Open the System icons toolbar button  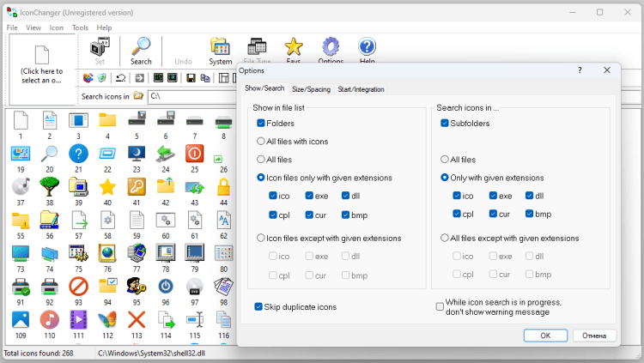coord(220,51)
